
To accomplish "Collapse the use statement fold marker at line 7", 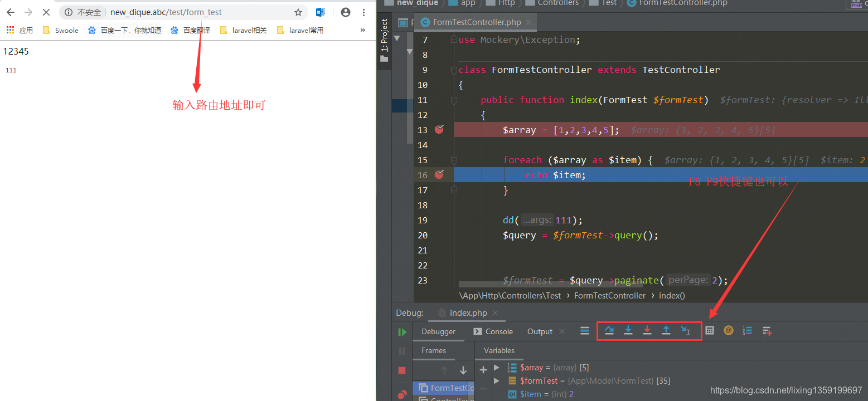I will (x=454, y=40).
